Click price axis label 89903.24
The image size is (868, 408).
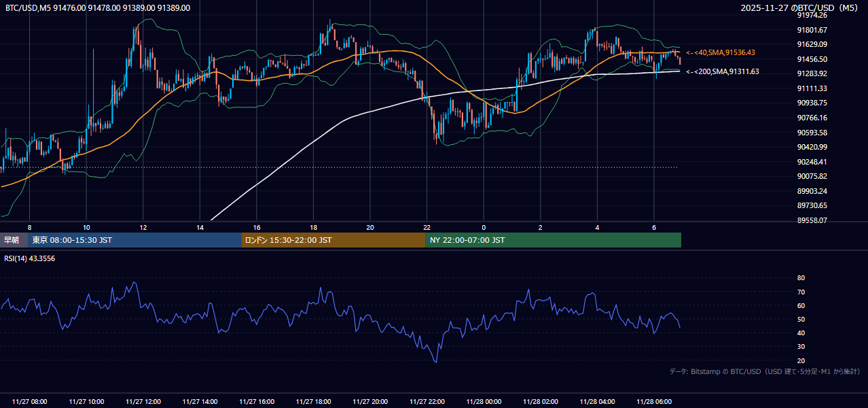click(x=812, y=191)
